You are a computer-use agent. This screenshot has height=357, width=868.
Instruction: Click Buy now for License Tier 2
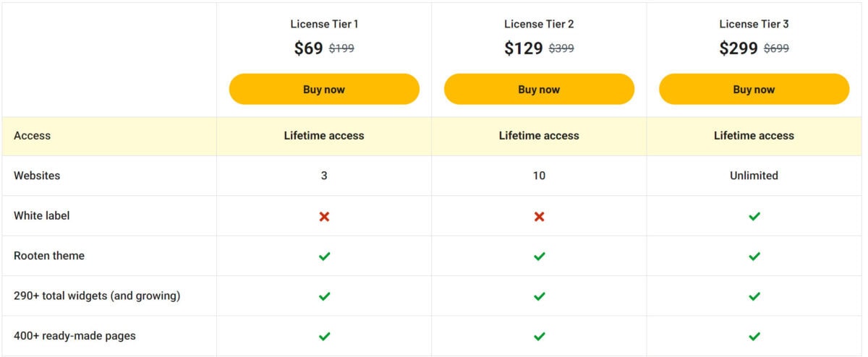click(x=539, y=90)
